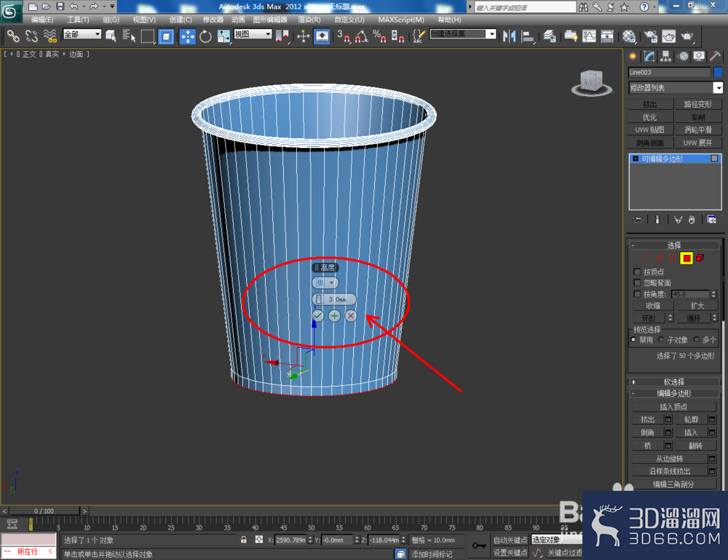This screenshot has width=728, height=560.
Task: Toggle 自动关键点 auto key mode
Action: [x=510, y=540]
